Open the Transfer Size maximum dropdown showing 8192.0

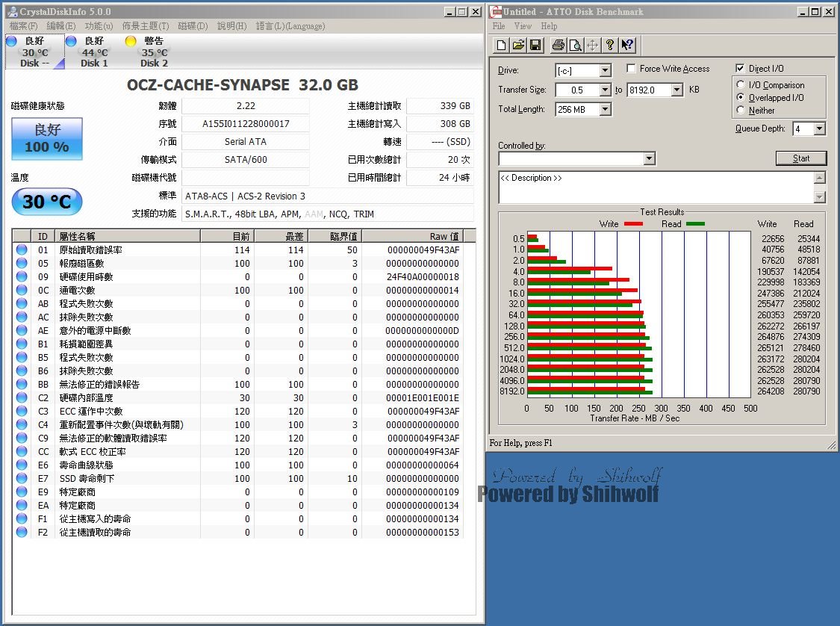click(x=677, y=90)
